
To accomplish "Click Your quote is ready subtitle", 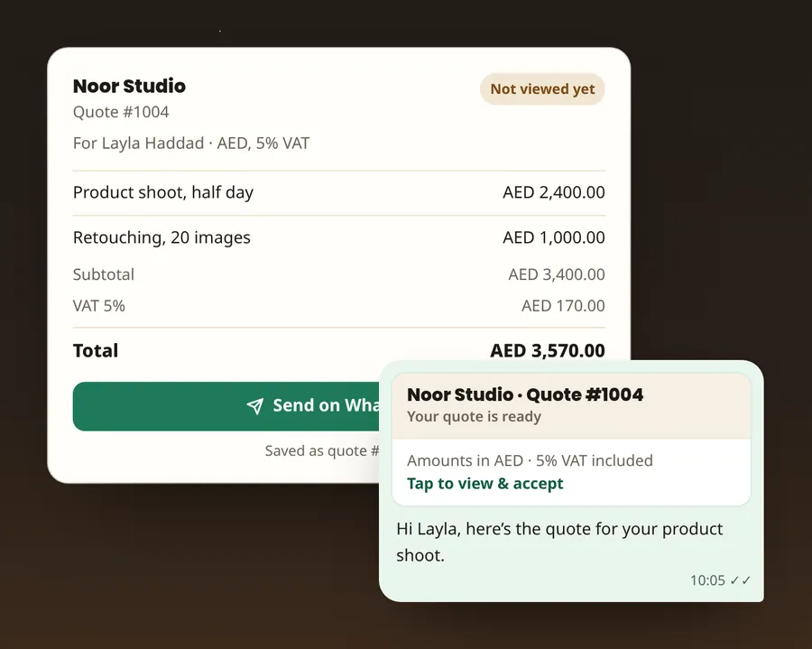I will [474, 416].
